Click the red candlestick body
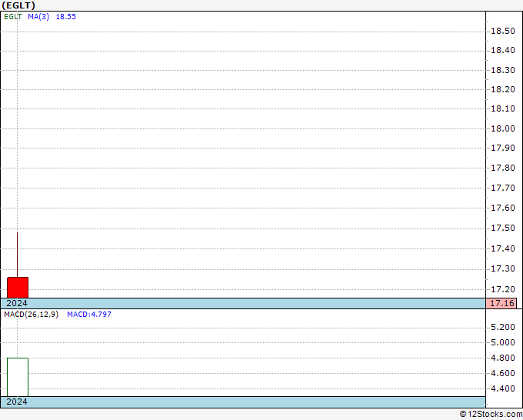This screenshot has width=523, height=420. pos(18,287)
